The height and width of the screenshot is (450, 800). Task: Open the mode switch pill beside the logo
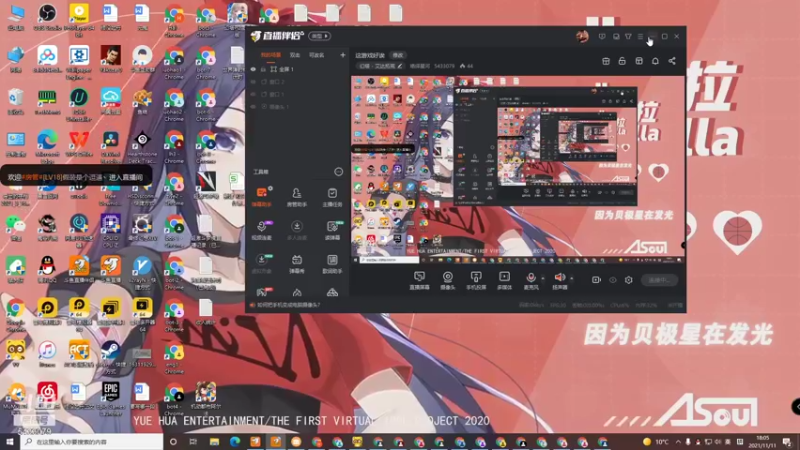[x=320, y=36]
